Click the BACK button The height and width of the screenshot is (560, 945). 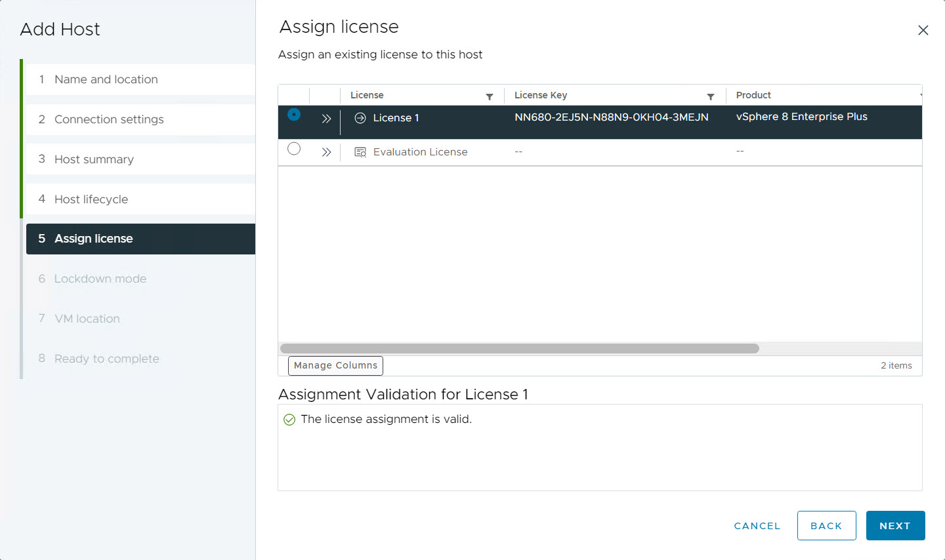(826, 525)
